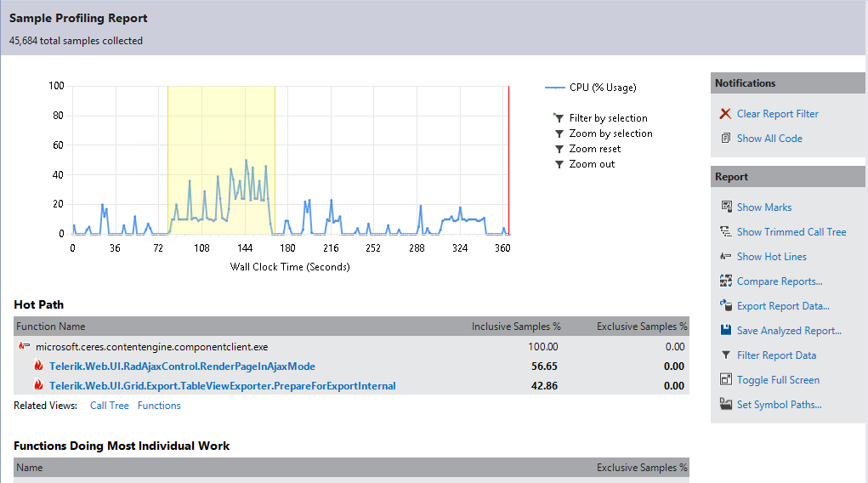Click the Show Trimmed Call Tree icon
Screen dimensions: 868x483
pos(726,231)
